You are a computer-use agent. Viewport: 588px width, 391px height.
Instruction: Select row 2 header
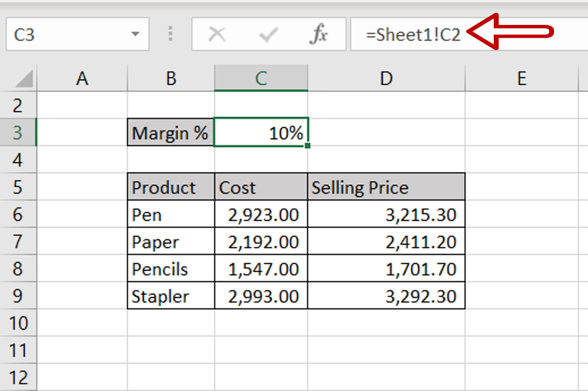18,105
